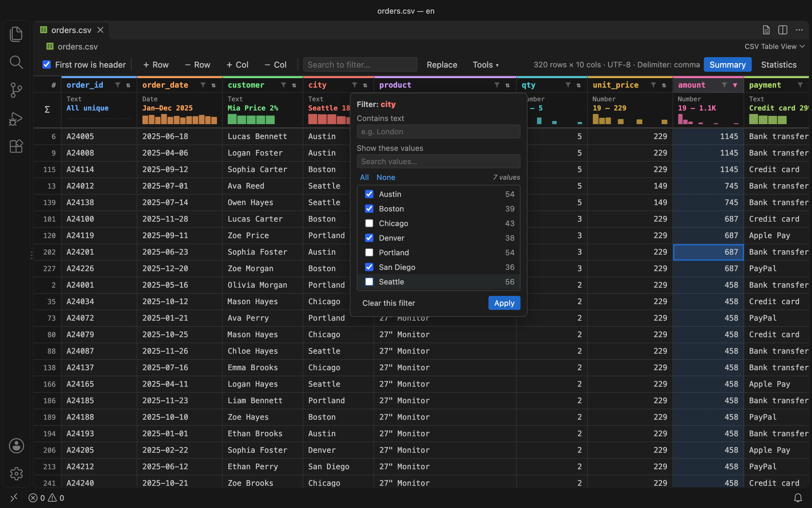This screenshot has height=508, width=812.
Task: Click the Search to filter input box
Action: pyautogui.click(x=360, y=64)
